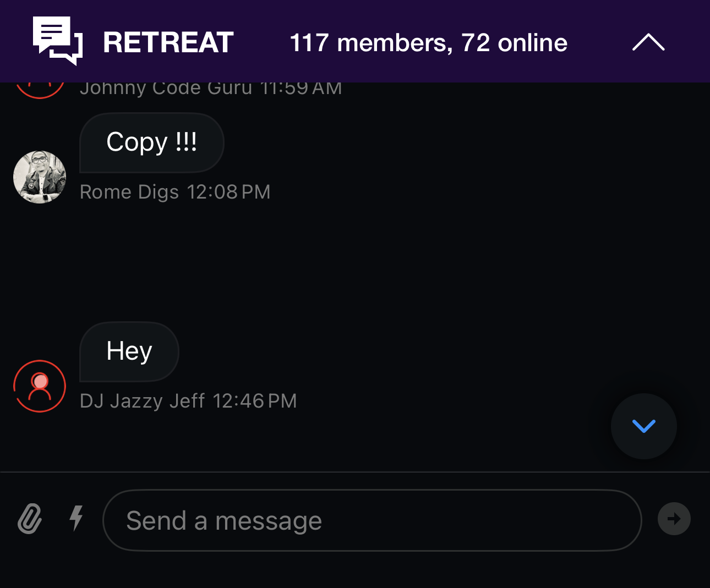Screen dimensions: 710x588
Task: Click the Johnny Code Guru sender name
Action: [166, 89]
